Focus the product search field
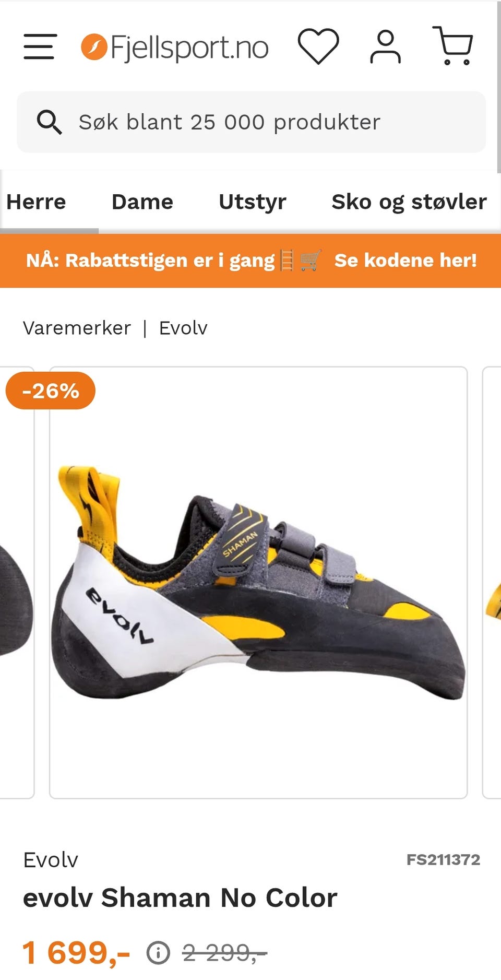This screenshot has width=501, height=980. tap(251, 122)
